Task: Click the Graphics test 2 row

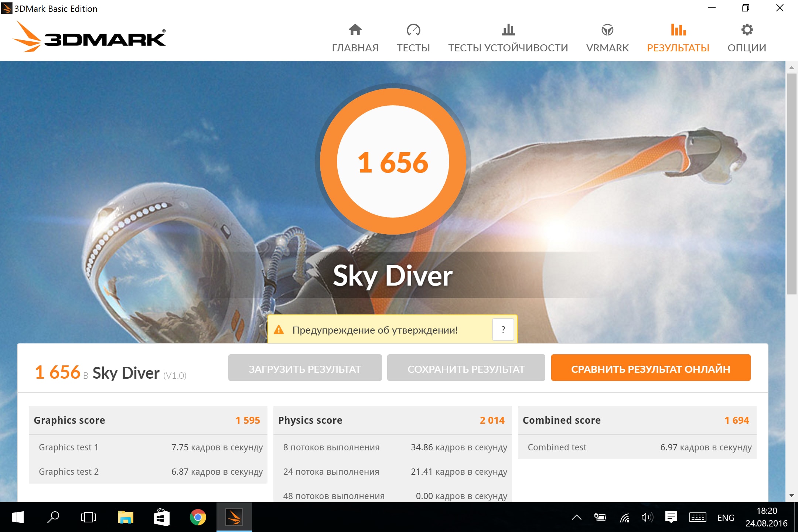Action: pos(148,471)
